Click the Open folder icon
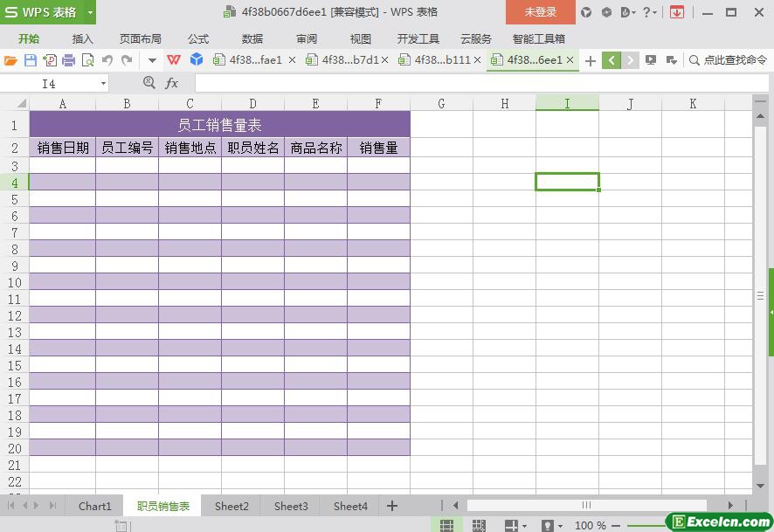The height and width of the screenshot is (532, 774). click(10, 60)
